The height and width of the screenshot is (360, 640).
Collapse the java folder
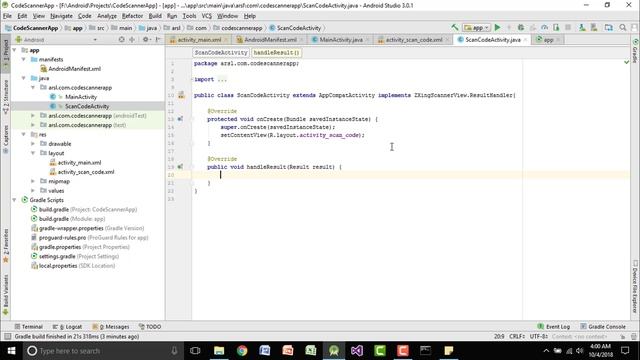(x=23, y=78)
